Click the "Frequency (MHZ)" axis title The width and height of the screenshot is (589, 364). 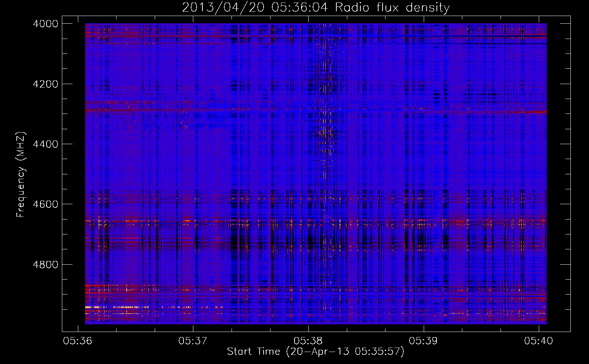pos(21,174)
